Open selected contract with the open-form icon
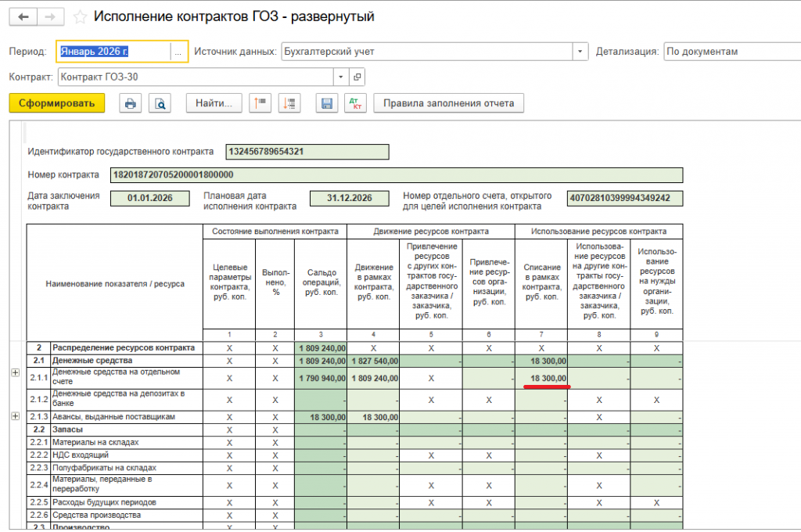This screenshot has height=532, width=801. point(357,77)
